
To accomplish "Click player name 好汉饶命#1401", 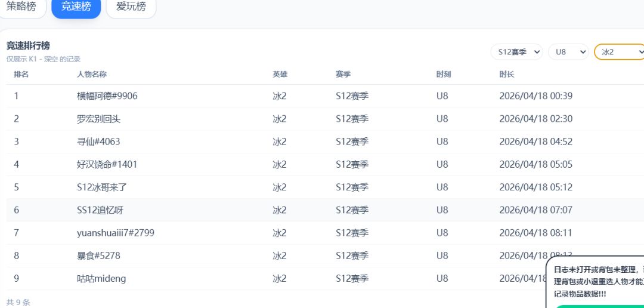I will click(107, 165).
